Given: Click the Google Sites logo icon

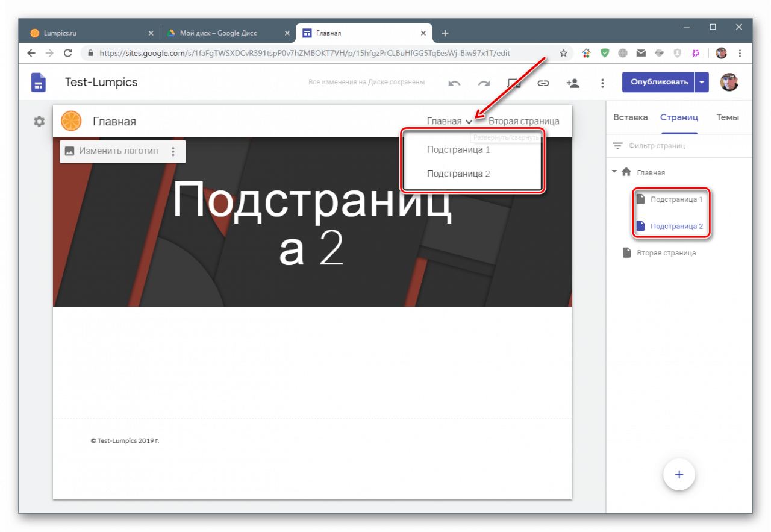Looking at the screenshot, I should (39, 83).
